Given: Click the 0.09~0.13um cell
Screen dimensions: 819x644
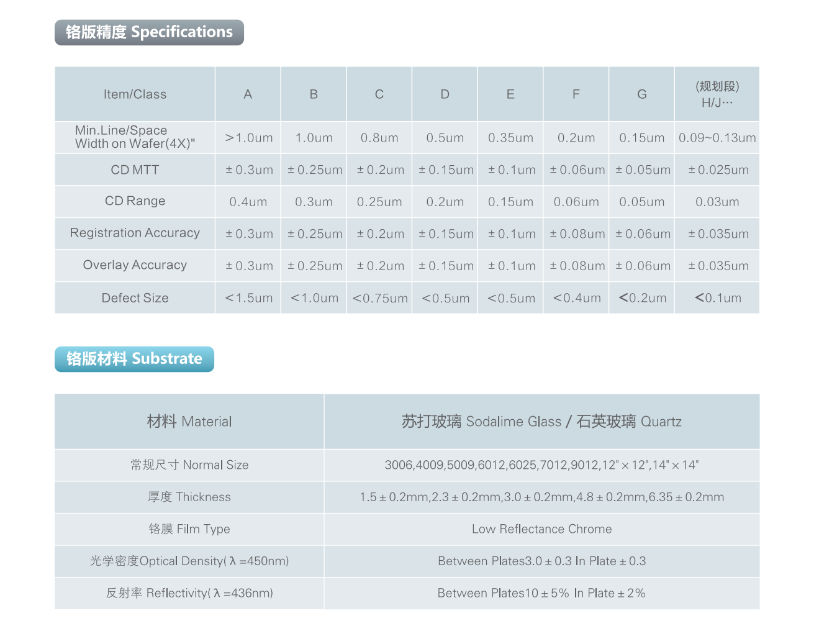Looking at the screenshot, I should click(717, 138).
